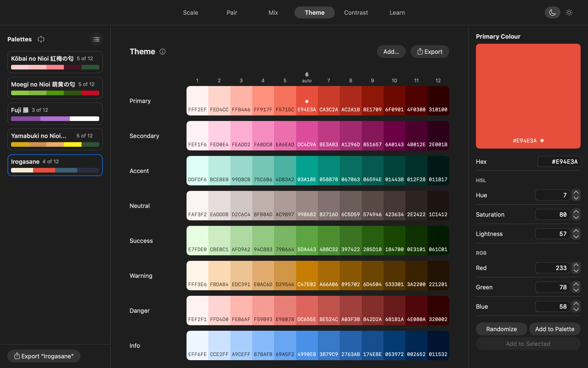
Task: Pick Warning swatch C47E02
Action: (x=307, y=276)
